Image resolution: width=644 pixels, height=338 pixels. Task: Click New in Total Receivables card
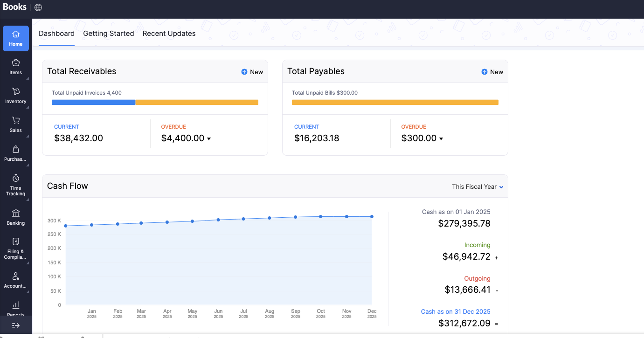point(252,72)
